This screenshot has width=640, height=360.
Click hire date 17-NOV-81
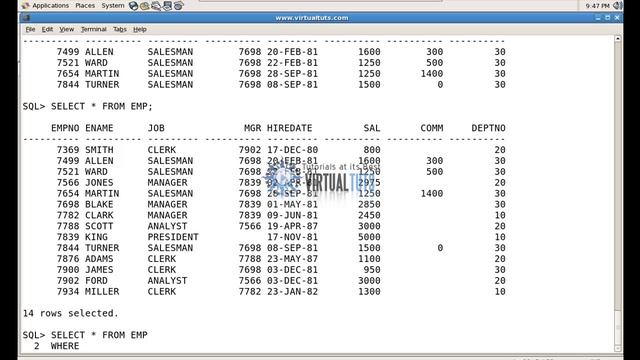[292, 237]
